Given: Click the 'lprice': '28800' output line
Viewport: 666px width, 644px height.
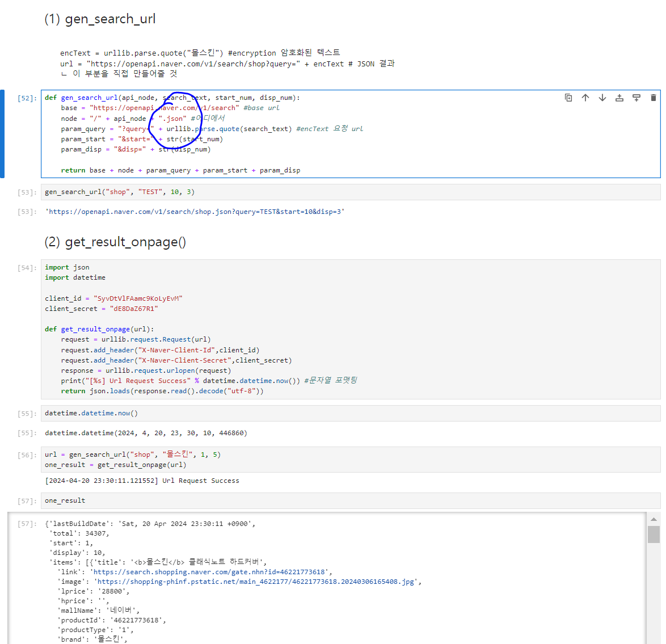Looking at the screenshot, I should pyautogui.click(x=93, y=591).
